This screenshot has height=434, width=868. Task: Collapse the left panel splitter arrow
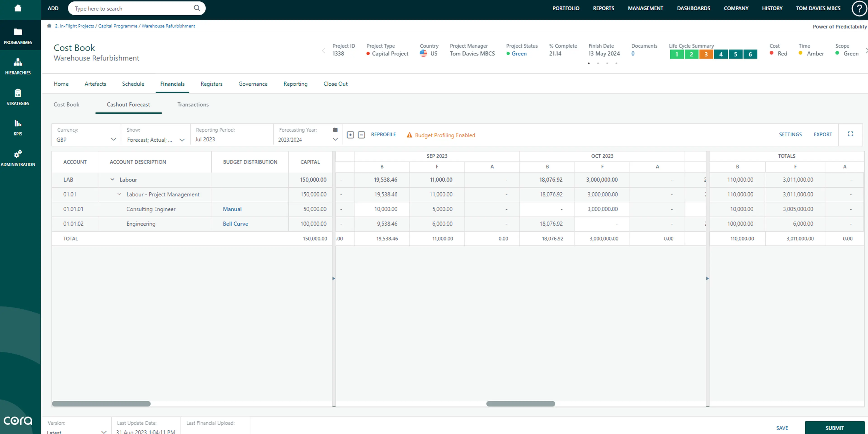coord(334,278)
